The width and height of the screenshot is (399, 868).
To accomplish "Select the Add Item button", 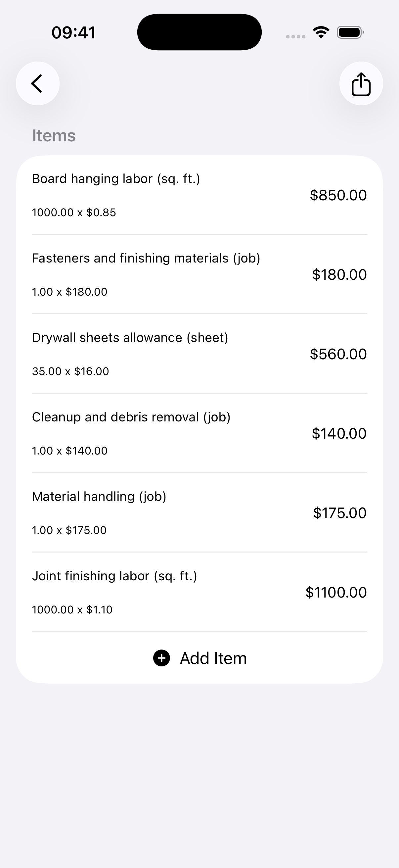I will [x=200, y=658].
